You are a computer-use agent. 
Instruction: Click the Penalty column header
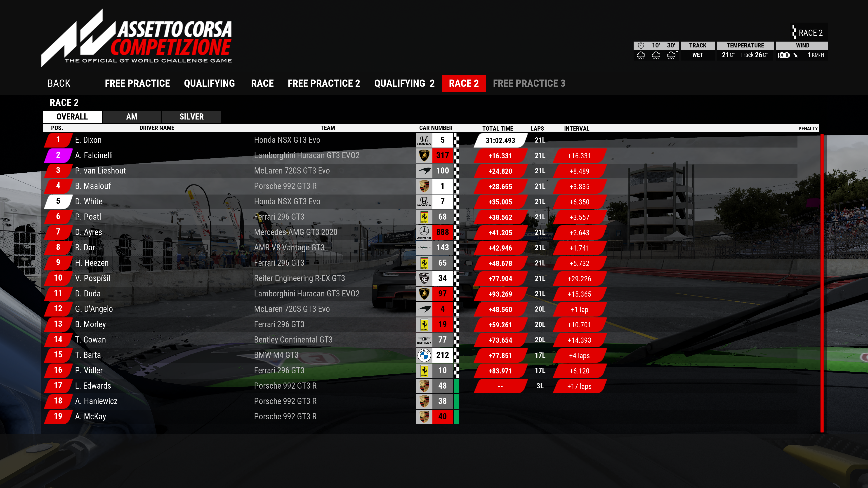click(x=808, y=129)
